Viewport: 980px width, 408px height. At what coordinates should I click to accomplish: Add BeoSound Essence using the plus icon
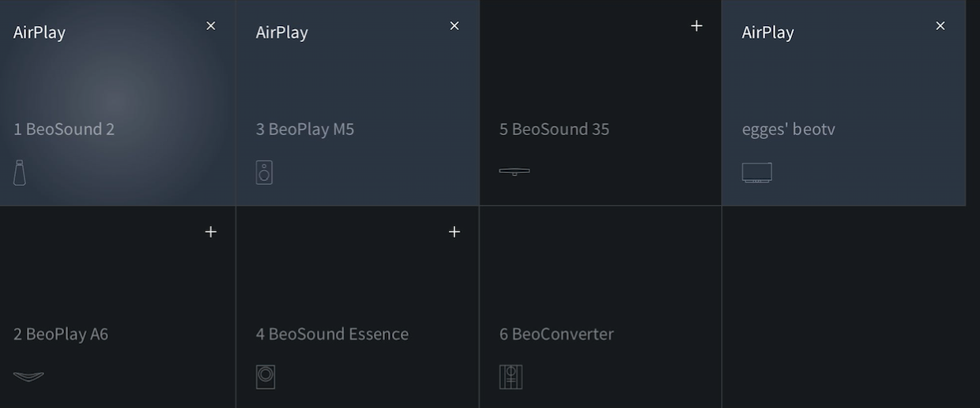pos(454,232)
